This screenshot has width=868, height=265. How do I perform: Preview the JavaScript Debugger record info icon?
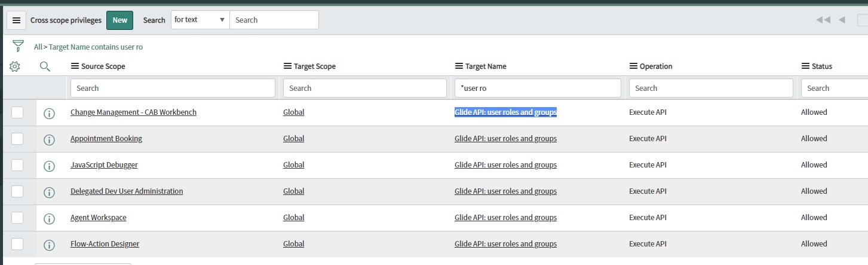pos(50,166)
